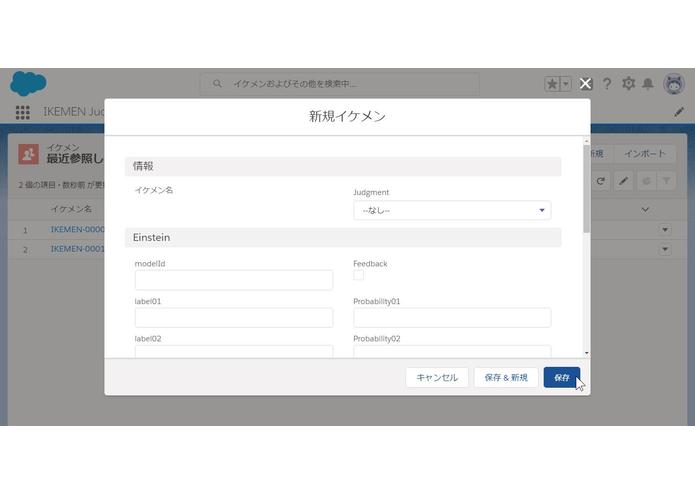Open row actions dropdown for IKEMEN-0000
This screenshot has height=494, width=695.
[x=665, y=229]
